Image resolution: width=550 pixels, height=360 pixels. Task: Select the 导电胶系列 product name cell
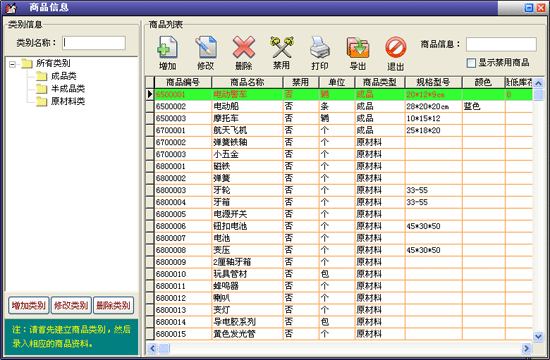[247, 322]
